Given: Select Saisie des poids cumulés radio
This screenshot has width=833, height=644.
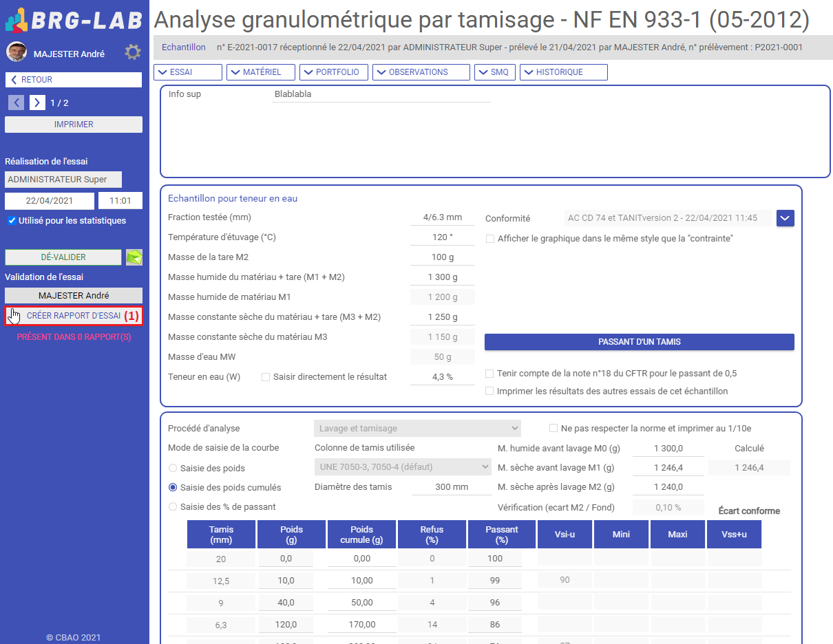Looking at the screenshot, I should pyautogui.click(x=173, y=487).
